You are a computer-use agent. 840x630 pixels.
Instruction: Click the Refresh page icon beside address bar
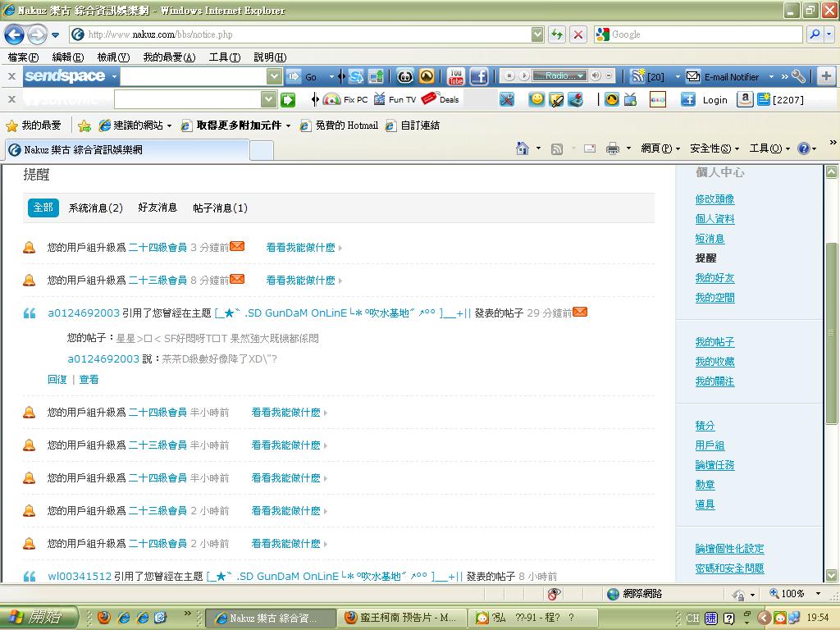(x=557, y=34)
